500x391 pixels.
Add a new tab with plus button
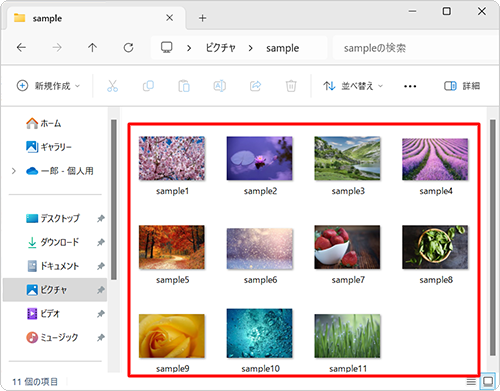pyautogui.click(x=202, y=18)
